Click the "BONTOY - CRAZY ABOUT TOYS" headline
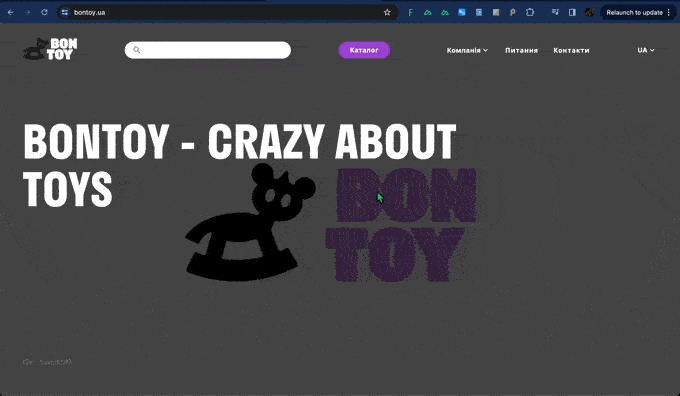This screenshot has width=680, height=396. point(239,165)
